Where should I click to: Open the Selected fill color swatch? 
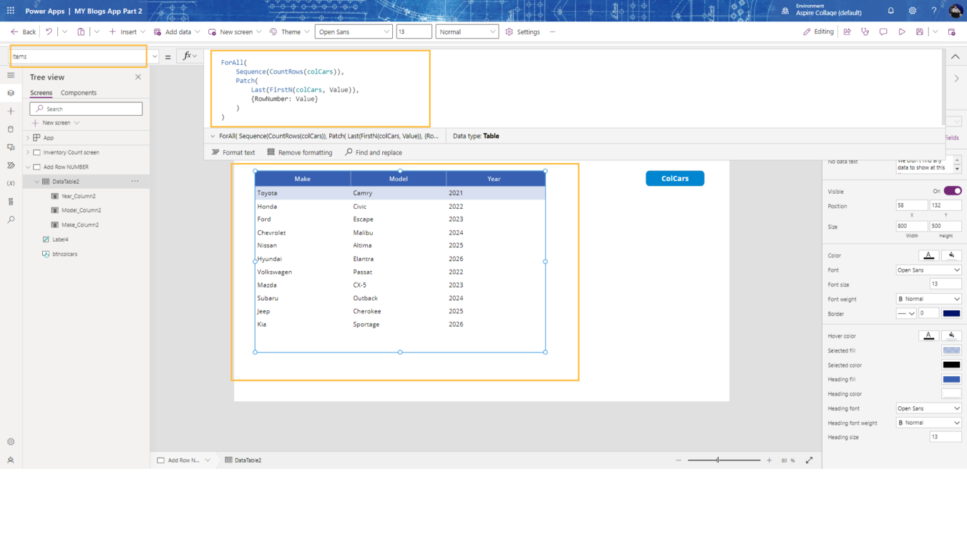951,350
